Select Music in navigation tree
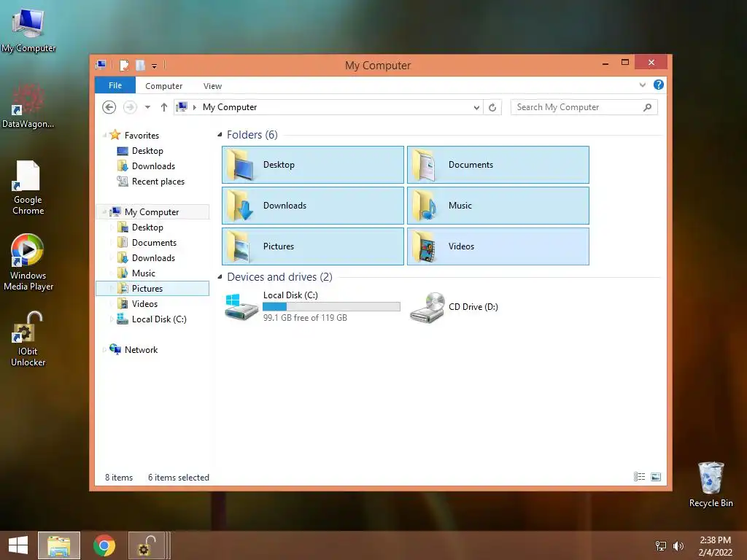 pyautogui.click(x=144, y=273)
